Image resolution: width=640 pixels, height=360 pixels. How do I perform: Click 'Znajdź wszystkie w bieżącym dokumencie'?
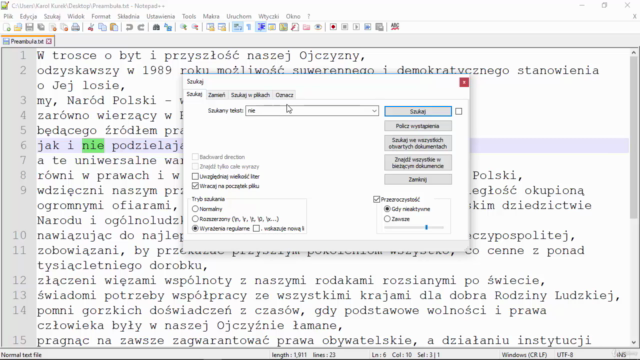[418, 162]
